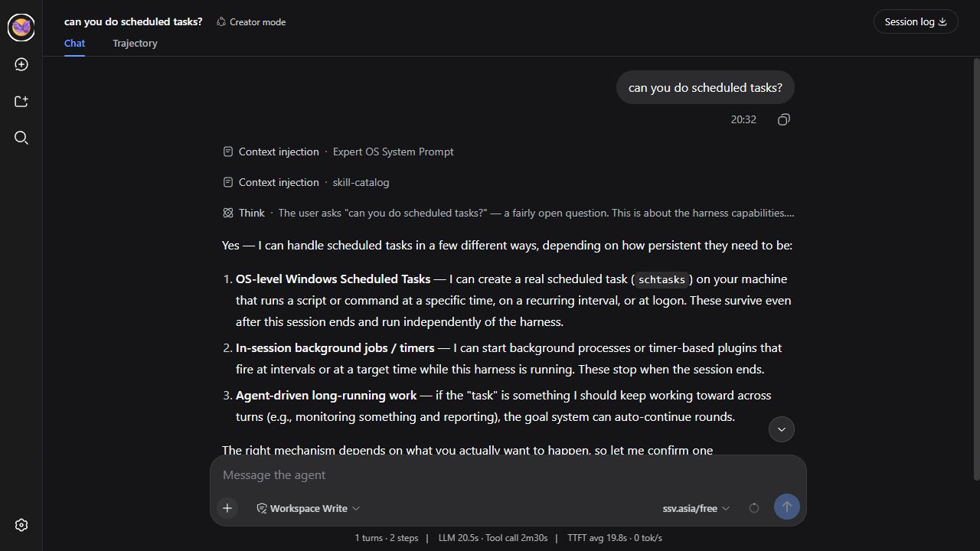The width and height of the screenshot is (980, 551).
Task: Click the vertical scrollbar on the right
Action: coord(975,269)
